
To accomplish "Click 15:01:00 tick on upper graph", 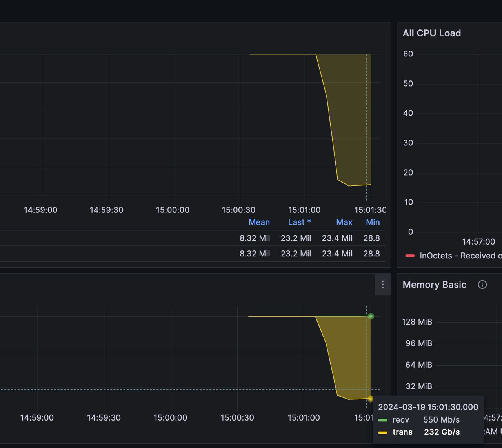I will pos(304,210).
